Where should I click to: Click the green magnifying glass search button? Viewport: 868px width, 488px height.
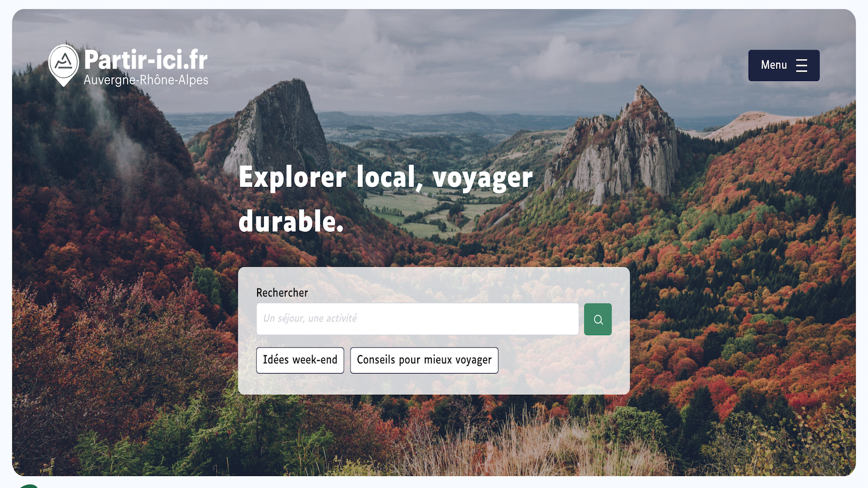(x=598, y=319)
